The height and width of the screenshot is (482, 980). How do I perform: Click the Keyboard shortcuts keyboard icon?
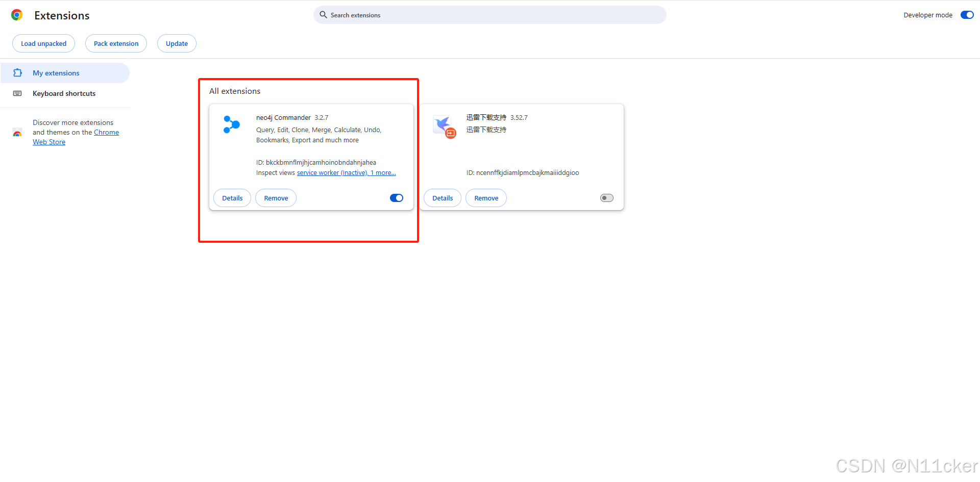[17, 93]
